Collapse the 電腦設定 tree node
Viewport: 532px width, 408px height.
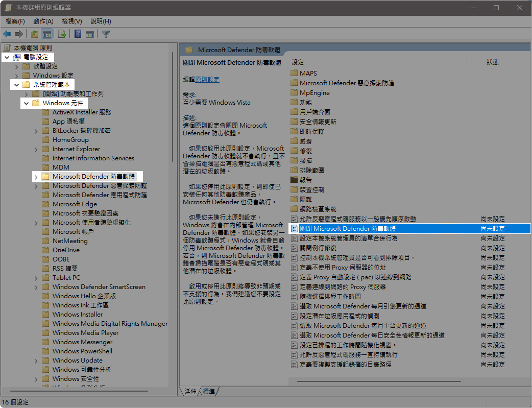coord(7,57)
